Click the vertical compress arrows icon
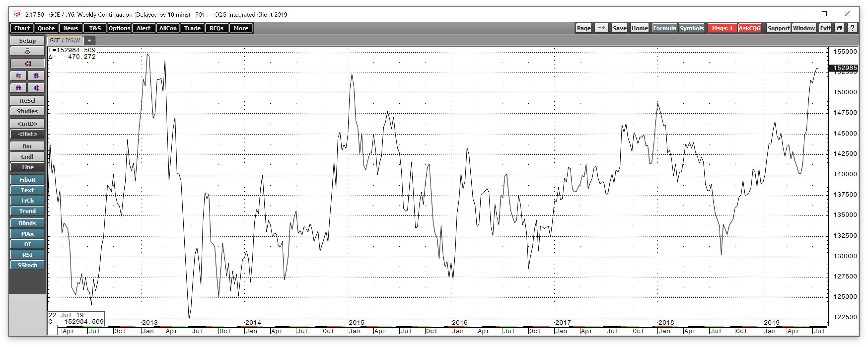Viewport: 868px width, 347px height. tap(36, 88)
